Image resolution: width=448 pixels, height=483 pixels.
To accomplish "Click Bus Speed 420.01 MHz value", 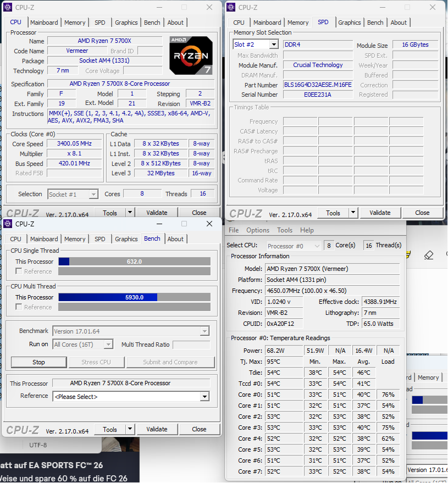I will 74,163.
